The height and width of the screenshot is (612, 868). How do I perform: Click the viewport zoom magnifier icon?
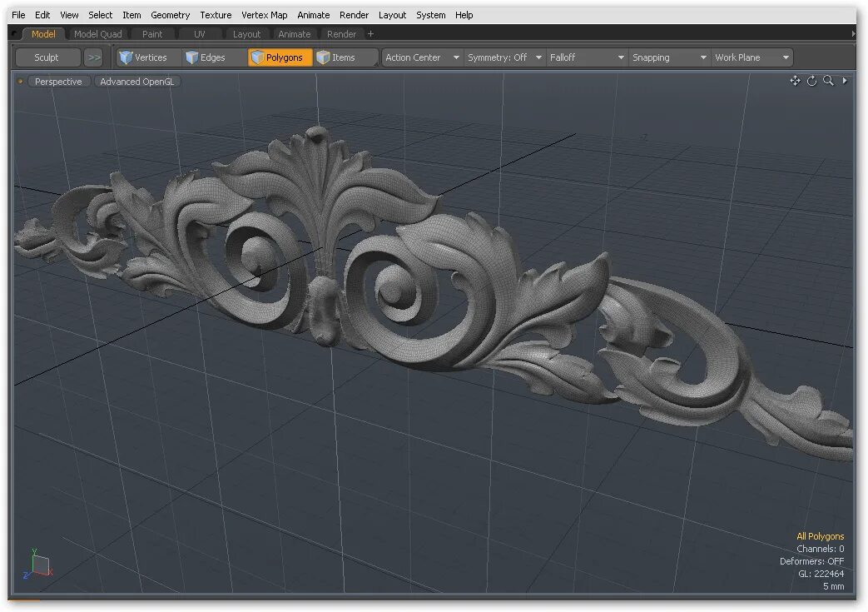[827, 81]
